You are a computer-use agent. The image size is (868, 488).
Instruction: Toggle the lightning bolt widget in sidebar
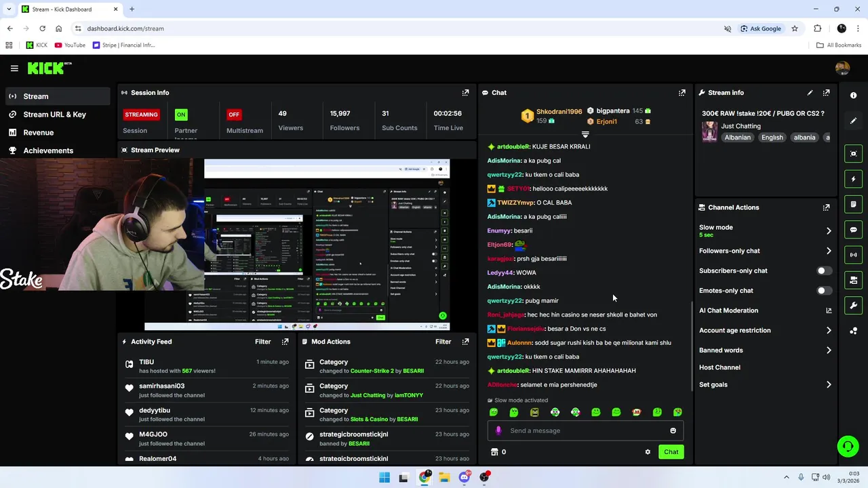click(854, 179)
